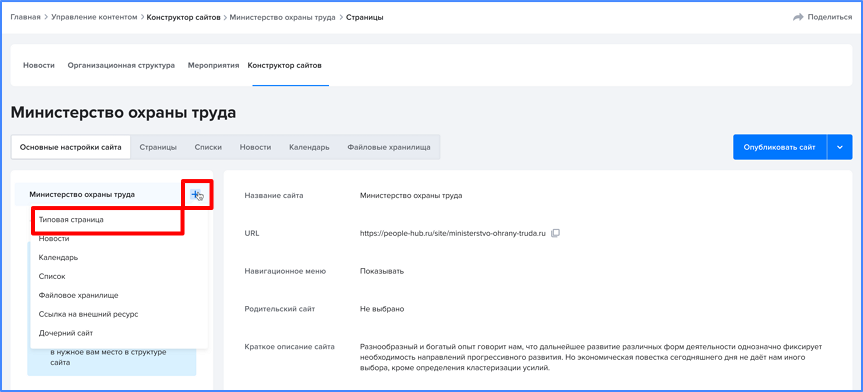Click the Министерство охраны труда page heading
The height and width of the screenshot is (392, 863).
123,113
